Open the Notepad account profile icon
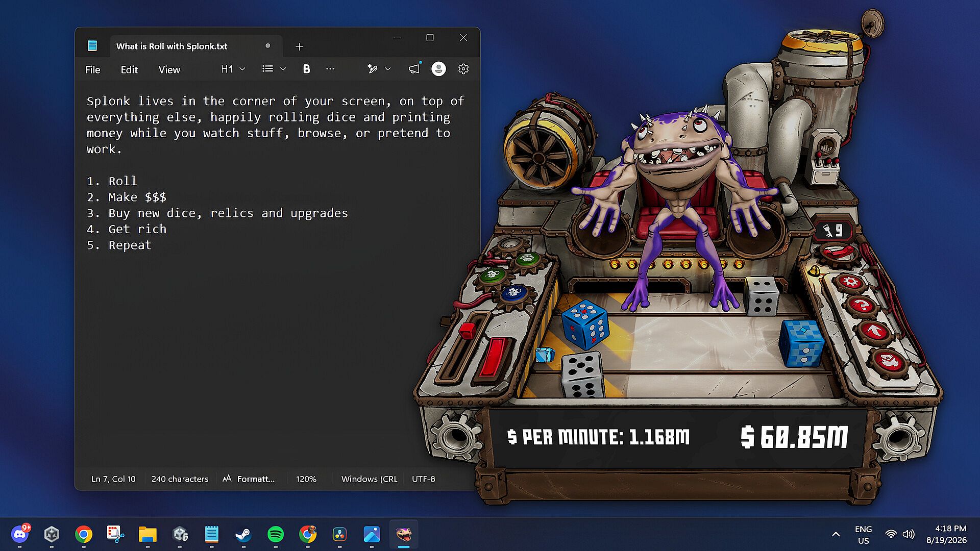This screenshot has height=551, width=980. (x=438, y=69)
